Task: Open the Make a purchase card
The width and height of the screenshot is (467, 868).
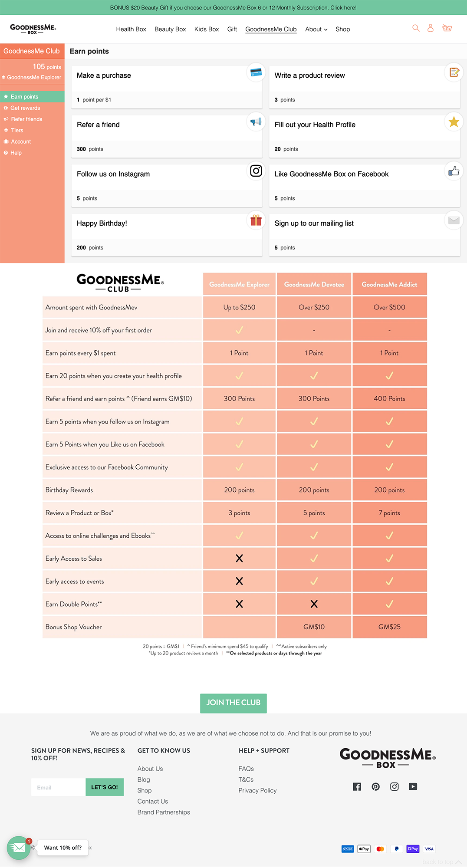Action: (167, 87)
